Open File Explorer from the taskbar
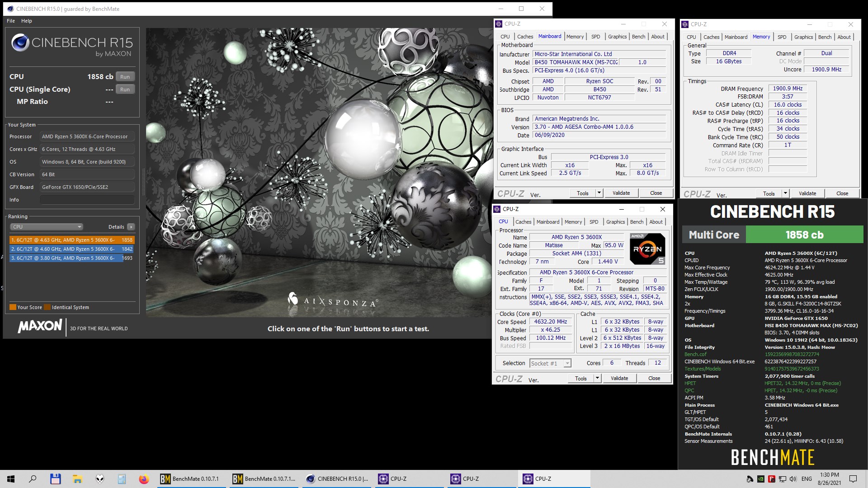Screen dimensions: 868x488 [x=77, y=479]
